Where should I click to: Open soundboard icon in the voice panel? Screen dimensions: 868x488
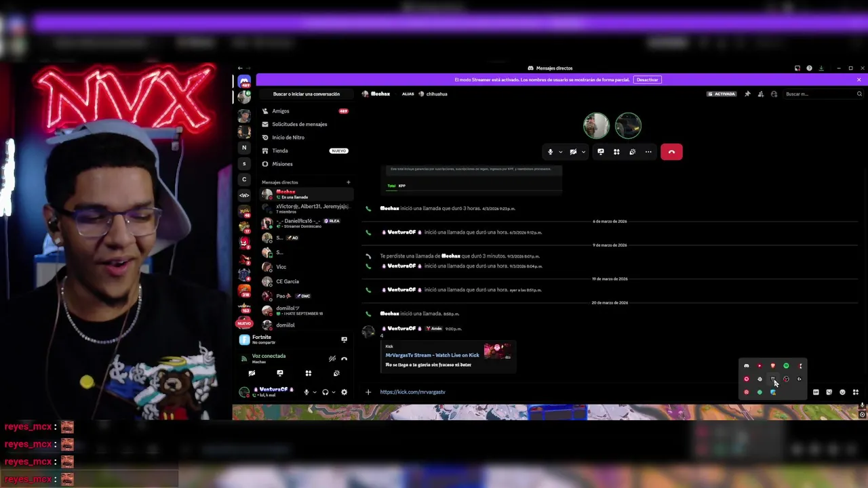click(336, 373)
